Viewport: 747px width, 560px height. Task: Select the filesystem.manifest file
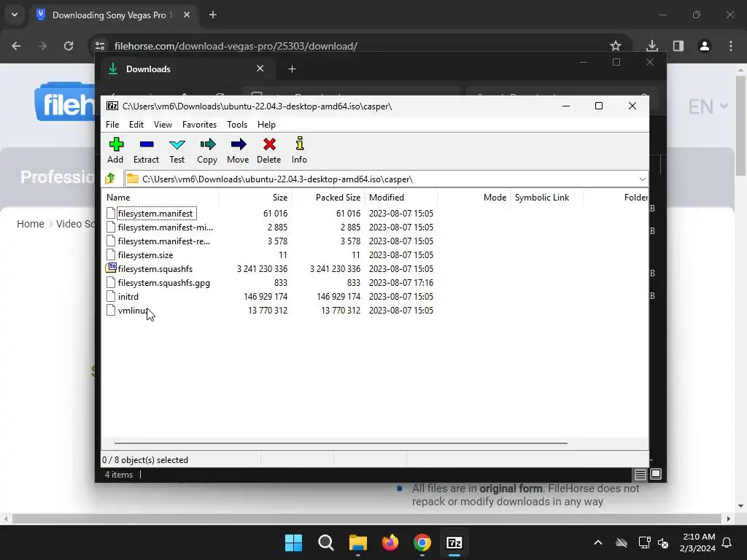(x=155, y=214)
